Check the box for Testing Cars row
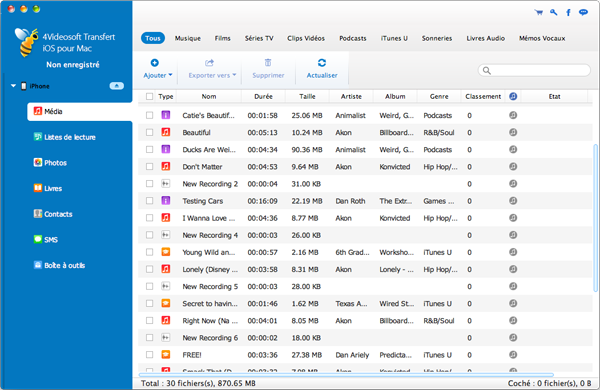The height and width of the screenshot is (390, 600). (x=150, y=201)
